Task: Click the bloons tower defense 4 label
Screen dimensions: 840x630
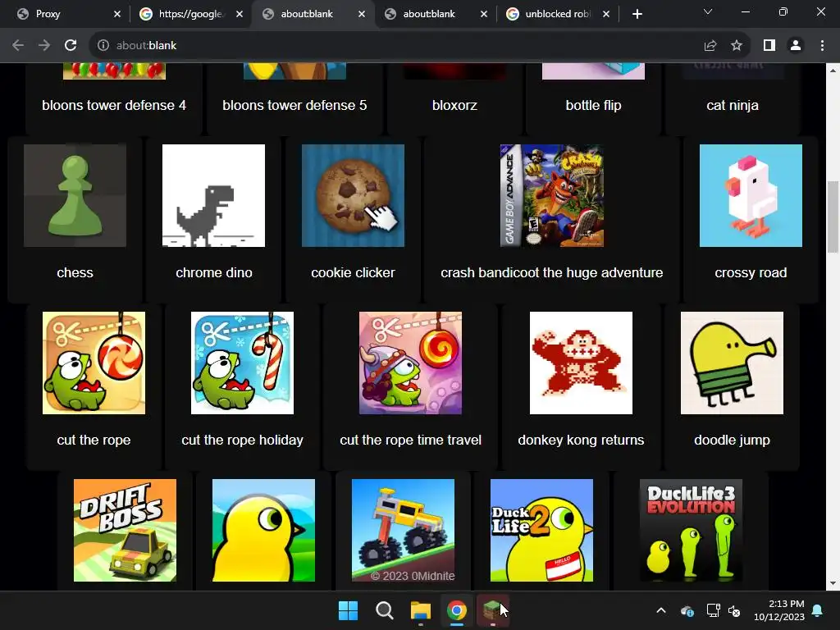Action: click(114, 105)
